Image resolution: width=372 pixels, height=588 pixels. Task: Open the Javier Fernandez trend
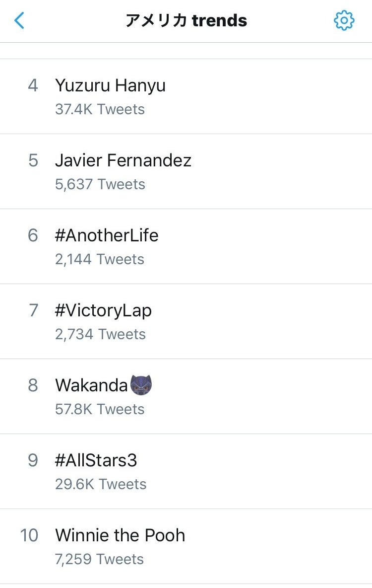pyautogui.click(x=186, y=171)
